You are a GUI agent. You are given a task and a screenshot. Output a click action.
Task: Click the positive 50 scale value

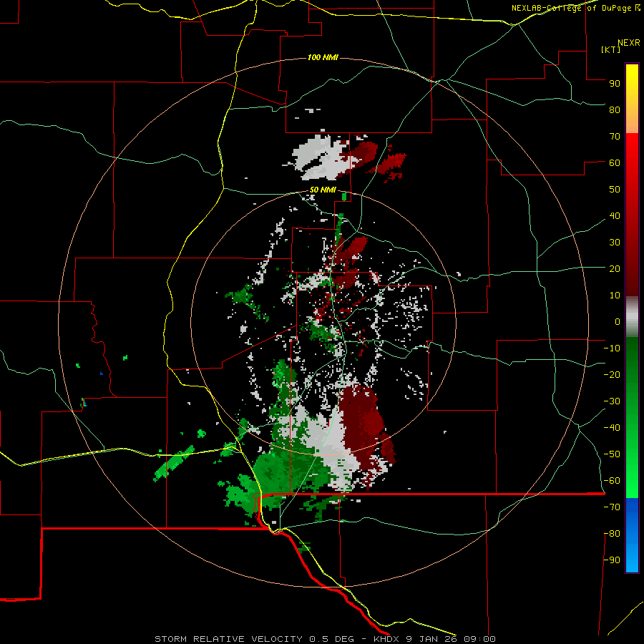click(x=615, y=190)
